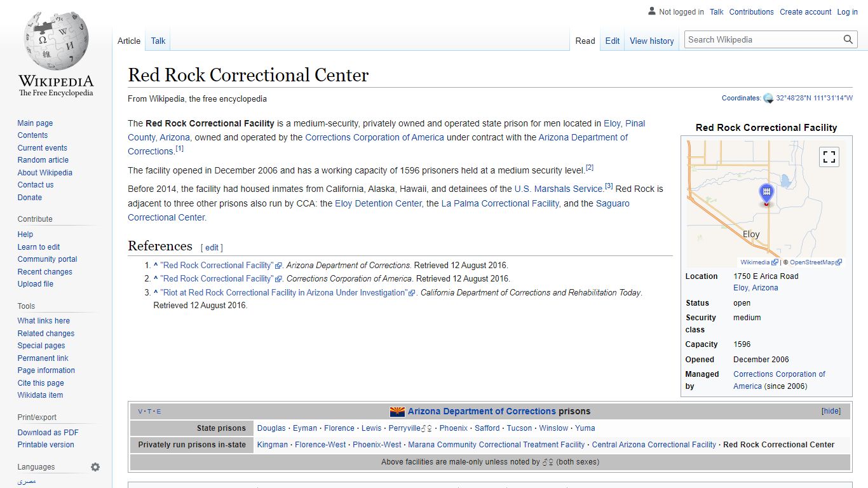
Task: Click the Saguaro Correctional Center link
Action: pos(379,210)
